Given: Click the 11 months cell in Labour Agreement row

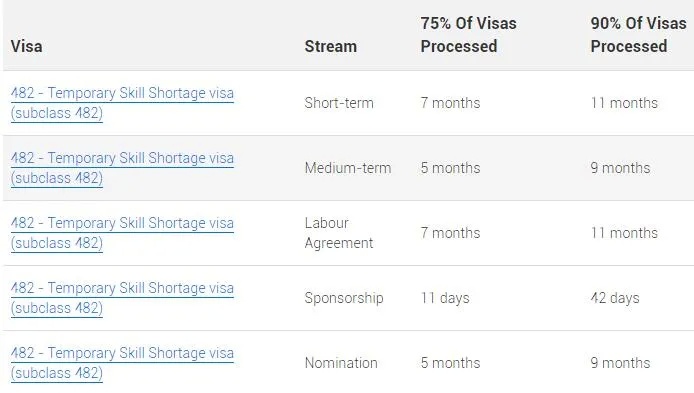Looking at the screenshot, I should pyautogui.click(x=624, y=233).
